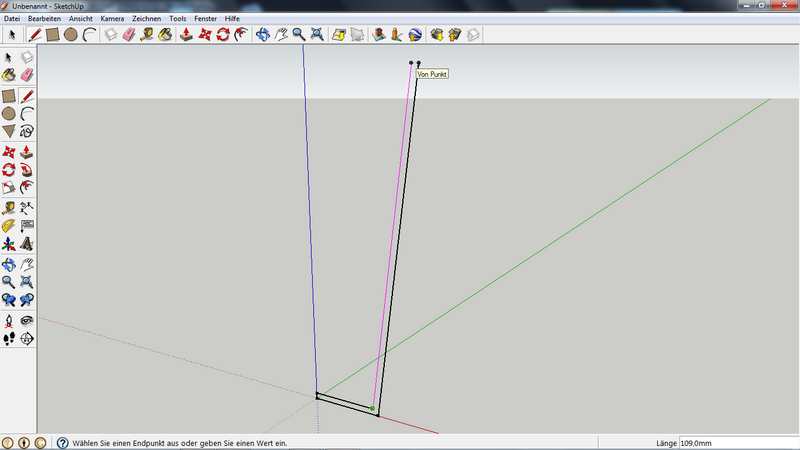Choose the Axes tool in the left toolbar
The height and width of the screenshot is (450, 800).
click(x=9, y=243)
